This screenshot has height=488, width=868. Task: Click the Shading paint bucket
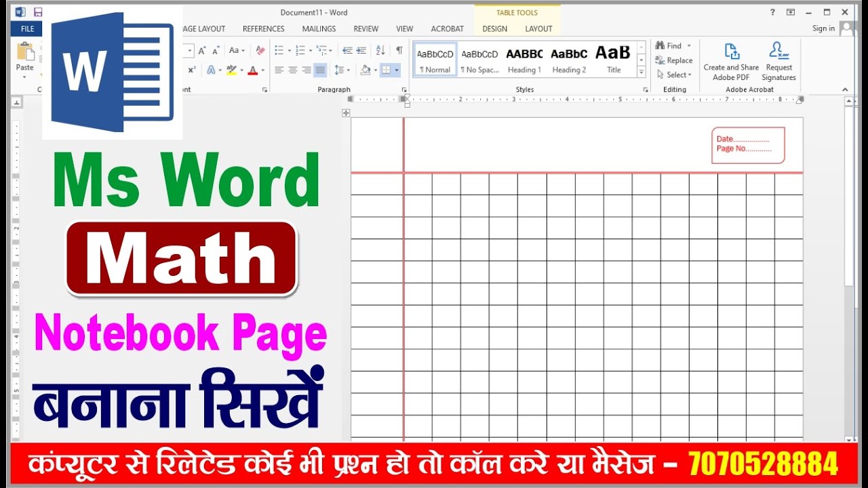[366, 70]
